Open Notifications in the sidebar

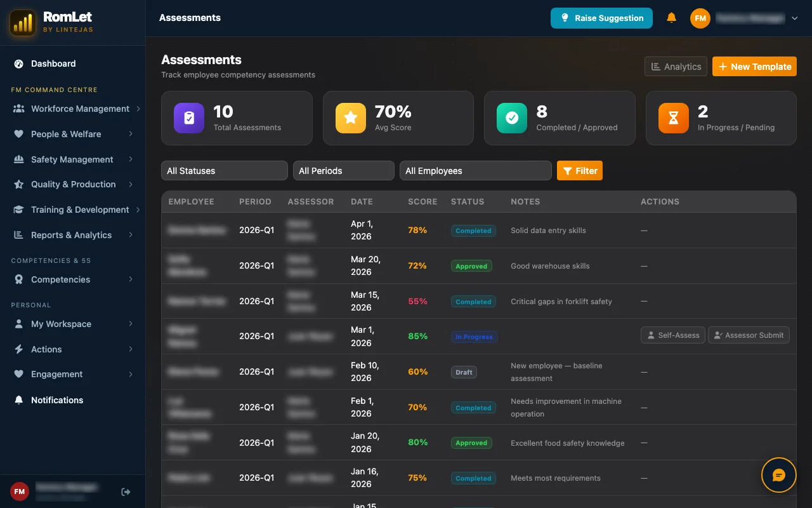(x=73, y=400)
